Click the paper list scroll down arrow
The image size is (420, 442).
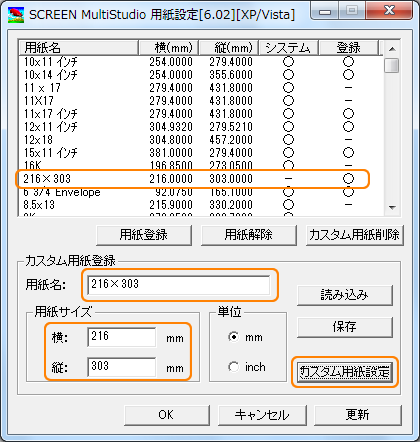[392, 207]
